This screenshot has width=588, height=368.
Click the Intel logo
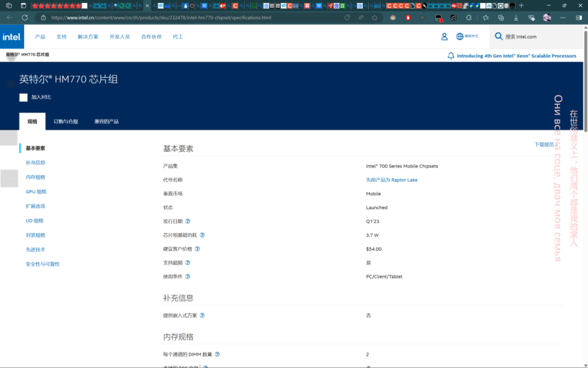point(12,37)
